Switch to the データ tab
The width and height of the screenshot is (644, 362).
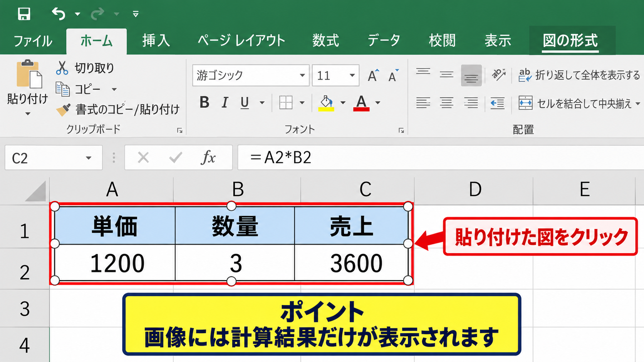click(384, 40)
